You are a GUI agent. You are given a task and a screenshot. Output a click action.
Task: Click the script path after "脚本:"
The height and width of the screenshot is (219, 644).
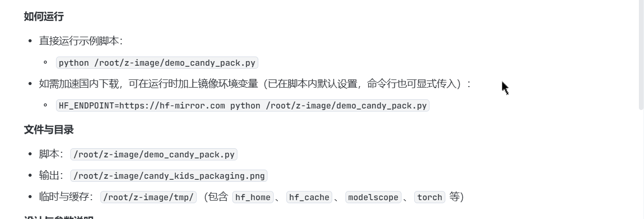pos(154,155)
